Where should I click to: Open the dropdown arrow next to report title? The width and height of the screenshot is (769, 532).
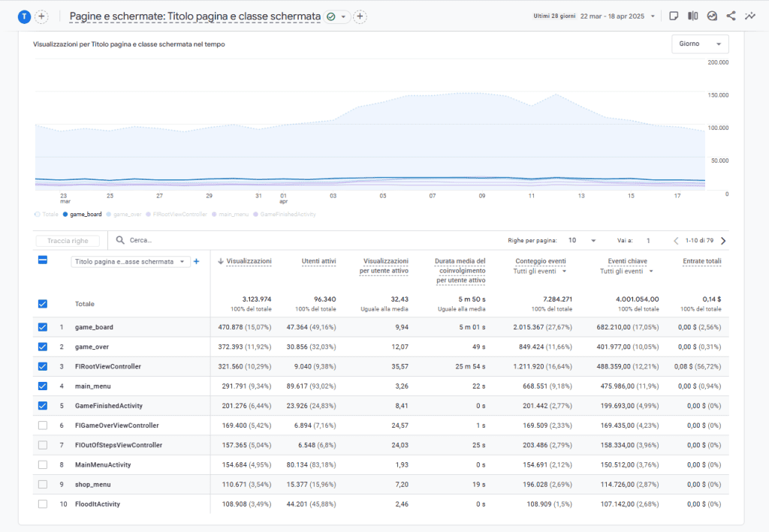pos(343,17)
